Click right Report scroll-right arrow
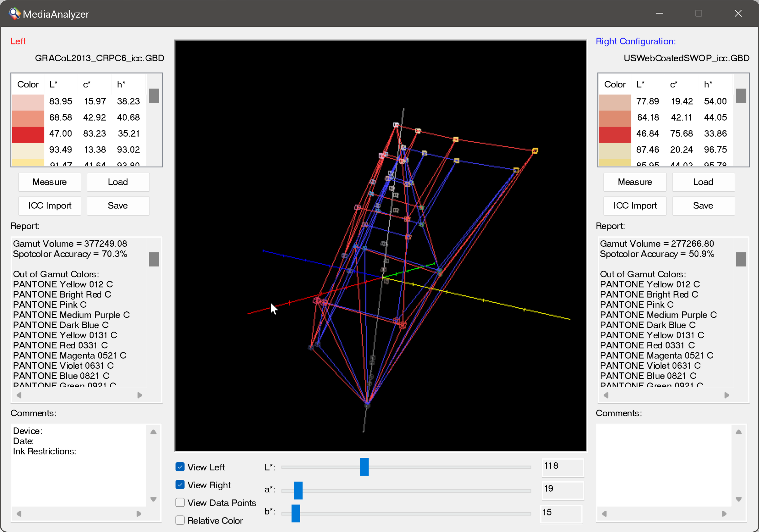The width and height of the screenshot is (759, 532). point(726,395)
